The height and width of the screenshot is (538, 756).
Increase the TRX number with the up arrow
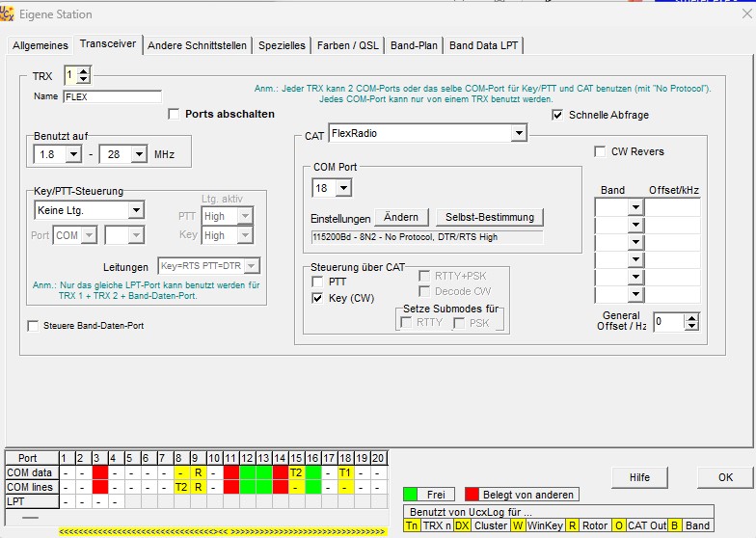(x=84, y=70)
